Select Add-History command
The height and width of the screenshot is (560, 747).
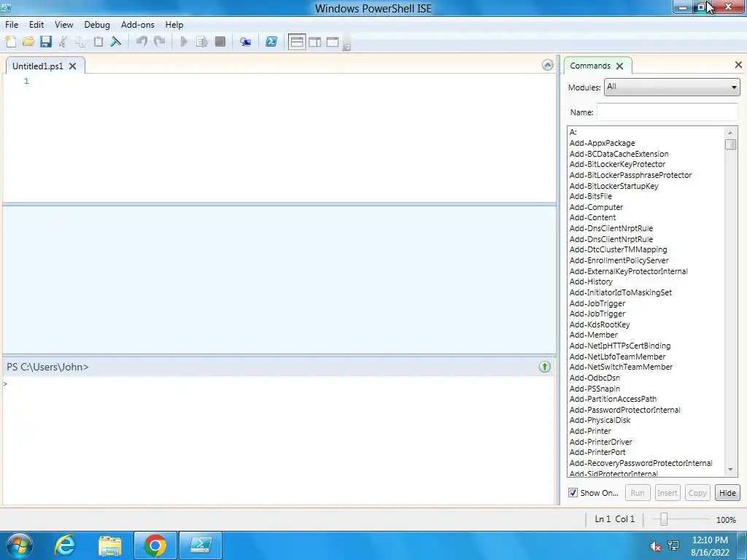point(591,281)
